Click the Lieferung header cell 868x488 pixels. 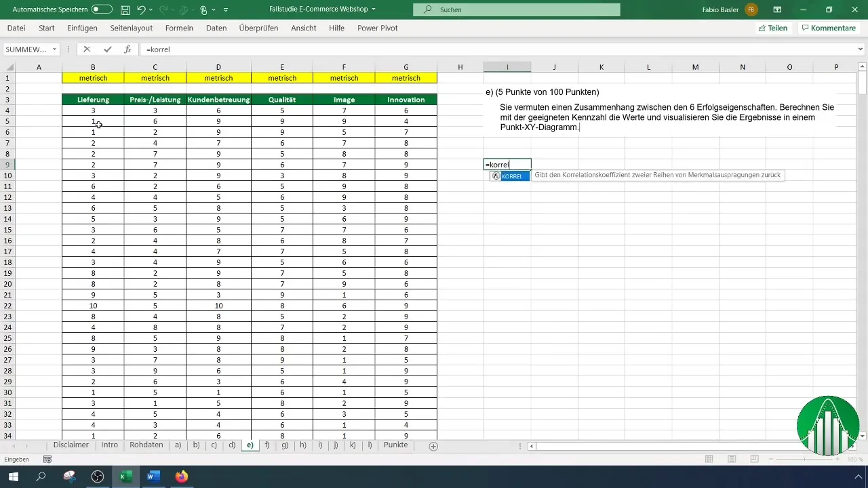tap(93, 100)
